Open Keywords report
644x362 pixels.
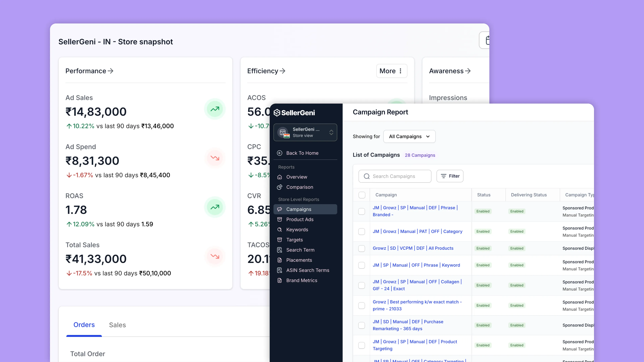305,230
